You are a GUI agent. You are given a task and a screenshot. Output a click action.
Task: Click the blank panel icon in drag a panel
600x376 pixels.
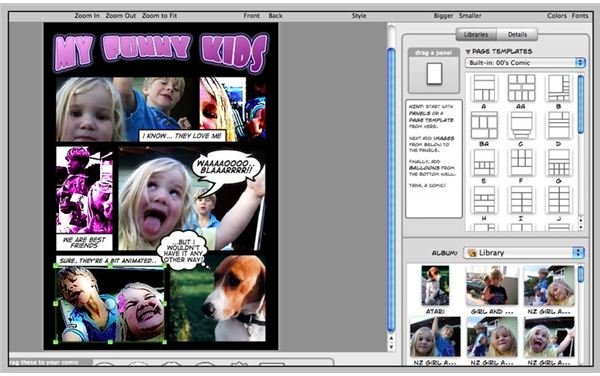[434, 74]
